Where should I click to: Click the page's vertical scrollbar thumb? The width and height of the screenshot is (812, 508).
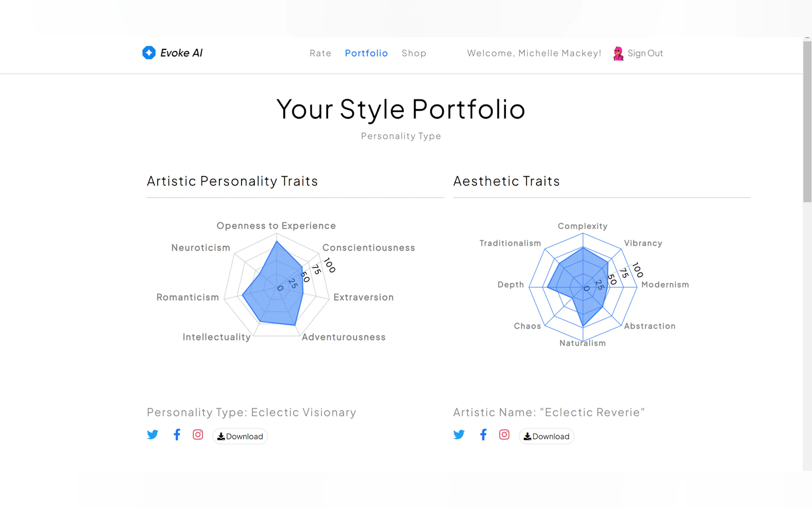coord(807,121)
